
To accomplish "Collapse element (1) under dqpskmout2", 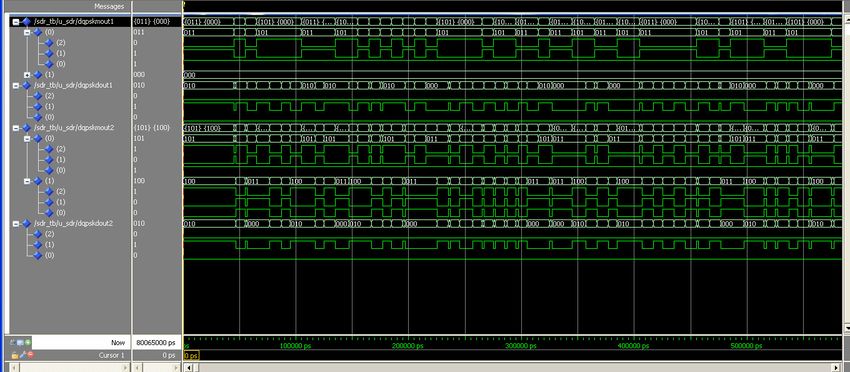I will click(x=27, y=181).
